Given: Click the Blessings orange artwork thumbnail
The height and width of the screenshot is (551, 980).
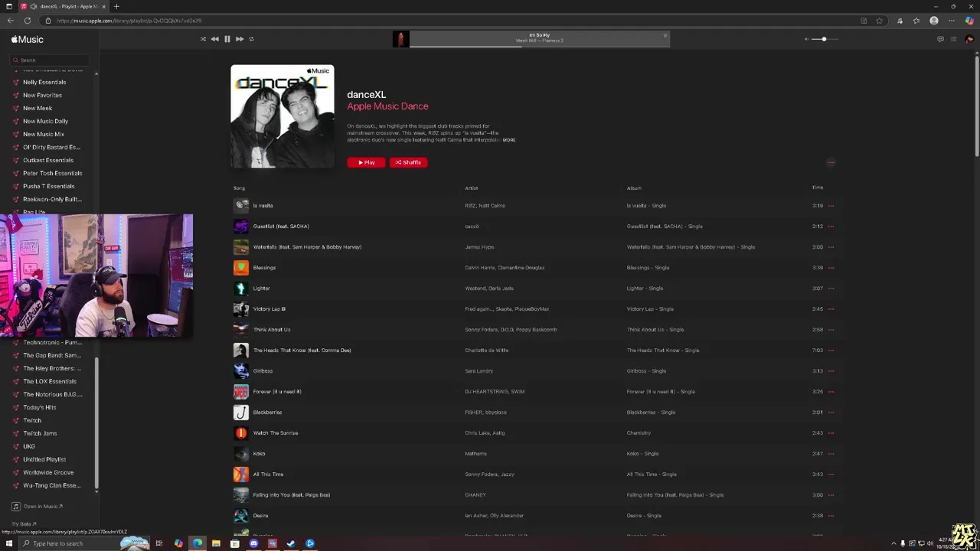Looking at the screenshot, I should (241, 267).
